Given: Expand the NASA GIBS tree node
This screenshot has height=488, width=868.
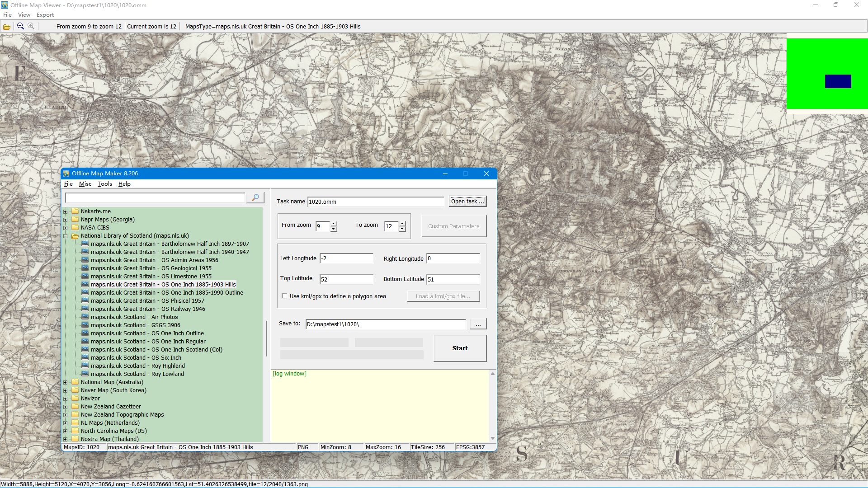Looking at the screenshot, I should point(66,227).
